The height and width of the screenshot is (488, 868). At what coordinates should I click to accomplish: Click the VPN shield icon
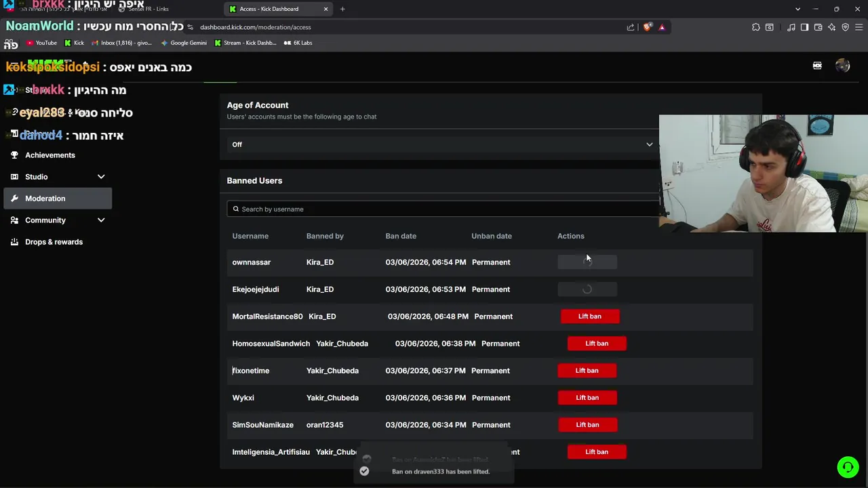click(845, 27)
